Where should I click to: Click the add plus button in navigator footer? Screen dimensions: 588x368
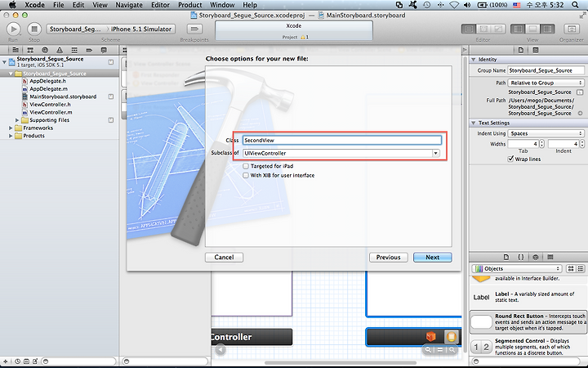[x=5, y=361]
